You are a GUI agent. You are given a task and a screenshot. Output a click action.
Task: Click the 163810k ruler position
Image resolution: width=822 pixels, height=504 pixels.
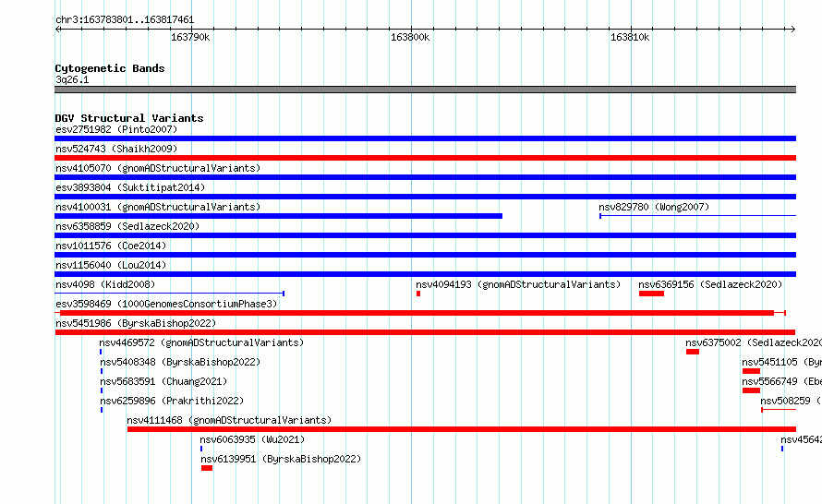coord(630,37)
